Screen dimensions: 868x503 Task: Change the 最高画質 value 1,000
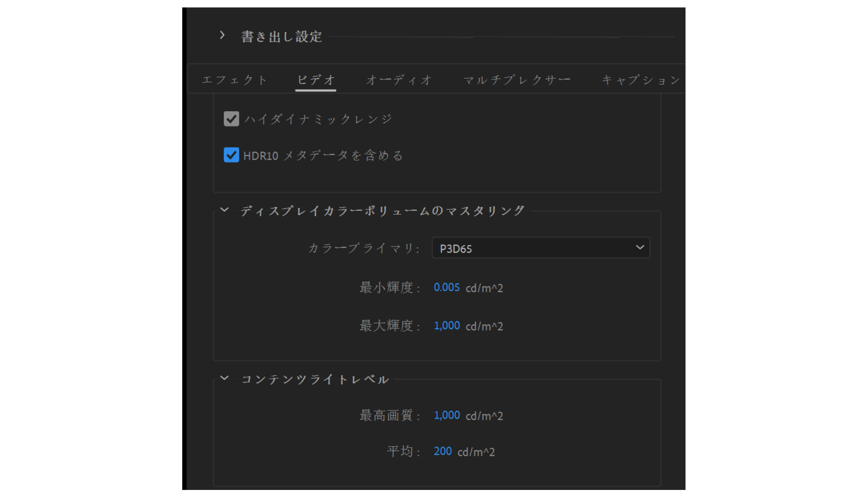[x=447, y=415]
